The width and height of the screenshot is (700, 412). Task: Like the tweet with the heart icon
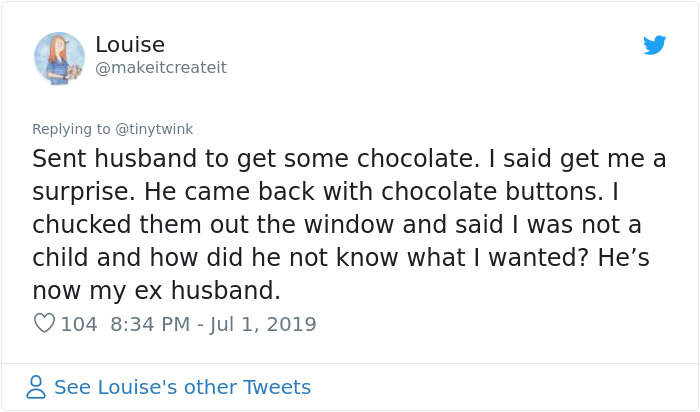44,324
